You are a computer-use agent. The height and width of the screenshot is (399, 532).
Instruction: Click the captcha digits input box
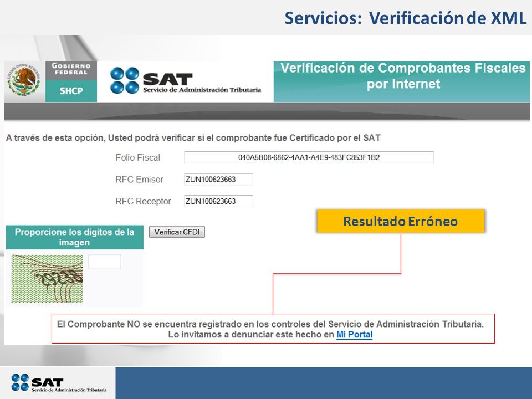(105, 262)
